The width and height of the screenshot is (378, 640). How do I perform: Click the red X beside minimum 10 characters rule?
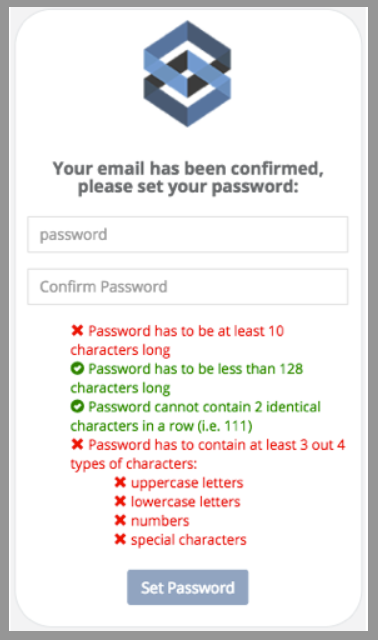[x=77, y=330]
